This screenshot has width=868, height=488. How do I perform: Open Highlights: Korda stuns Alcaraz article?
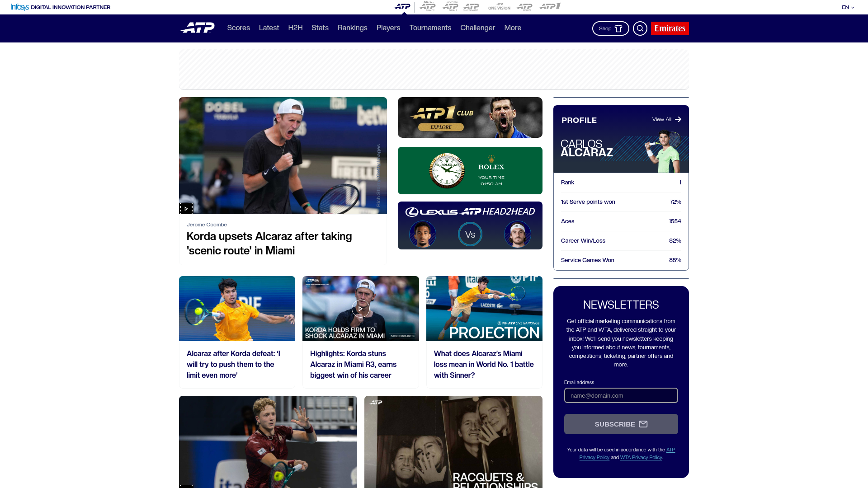[353, 364]
